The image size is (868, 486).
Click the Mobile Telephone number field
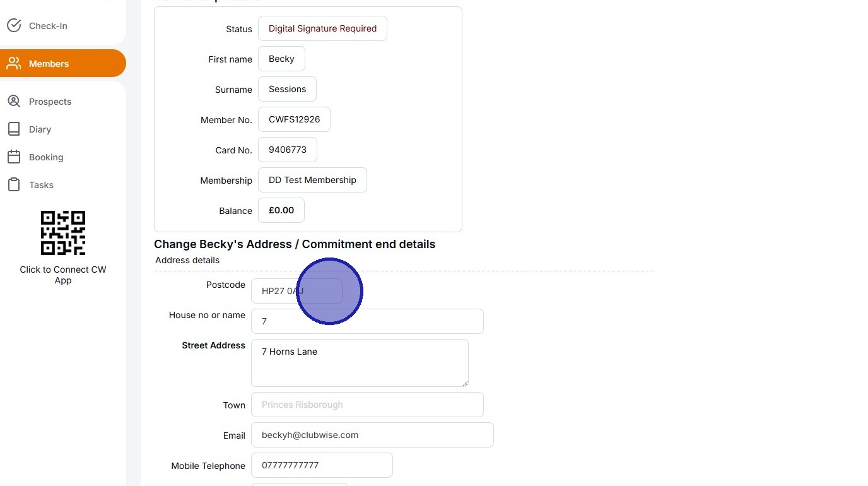[322, 465]
